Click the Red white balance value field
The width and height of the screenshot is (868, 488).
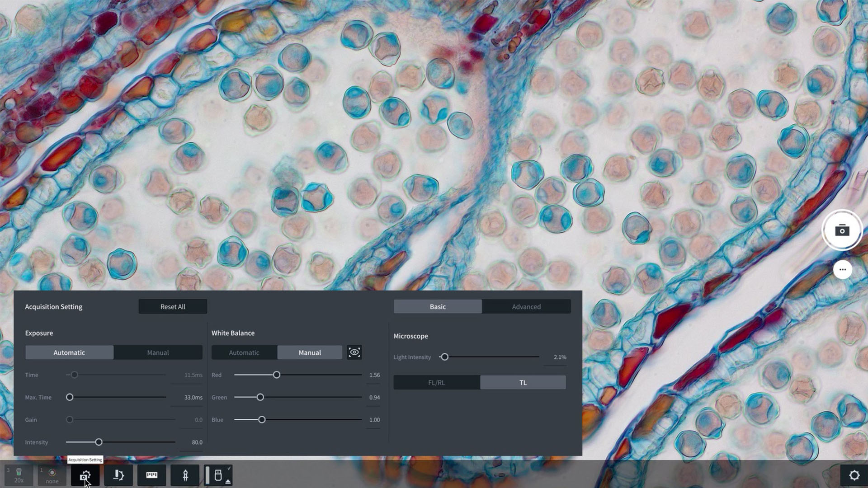click(374, 375)
